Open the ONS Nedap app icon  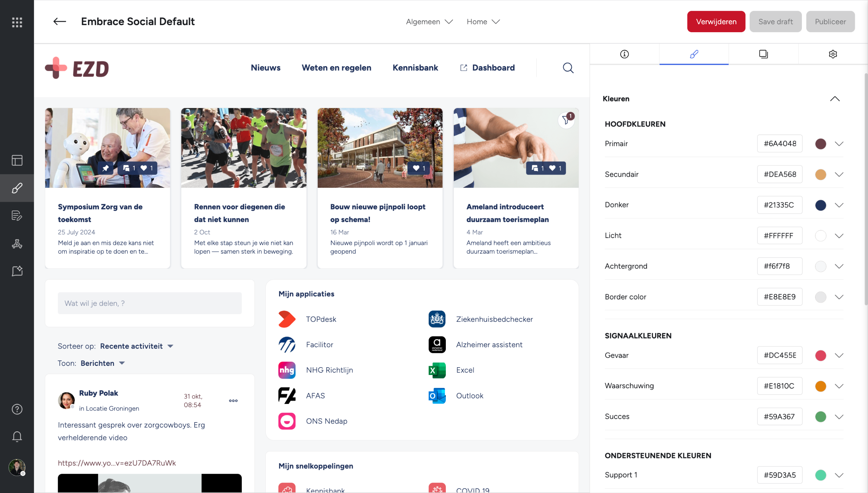pos(287,421)
